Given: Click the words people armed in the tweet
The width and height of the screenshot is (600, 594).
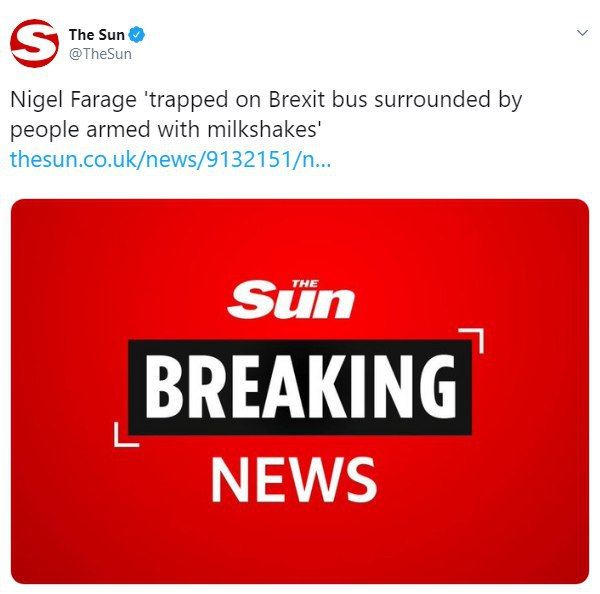Looking at the screenshot, I should (80, 131).
